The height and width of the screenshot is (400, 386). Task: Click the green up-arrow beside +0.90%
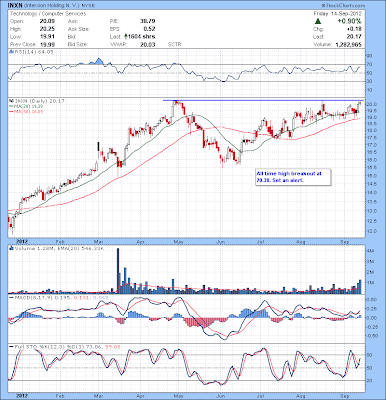tap(318, 21)
